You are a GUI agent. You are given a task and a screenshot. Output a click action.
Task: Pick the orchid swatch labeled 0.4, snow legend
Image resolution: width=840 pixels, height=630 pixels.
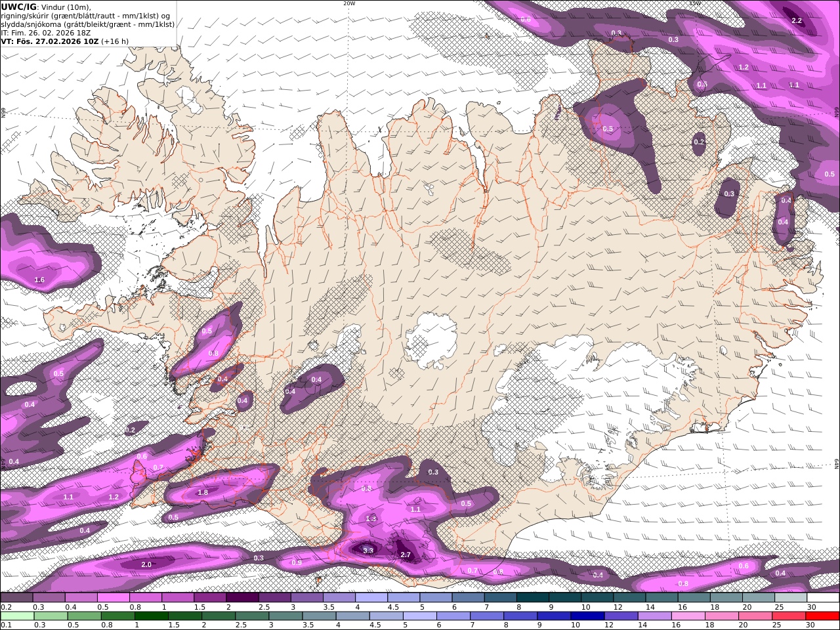coord(81,597)
